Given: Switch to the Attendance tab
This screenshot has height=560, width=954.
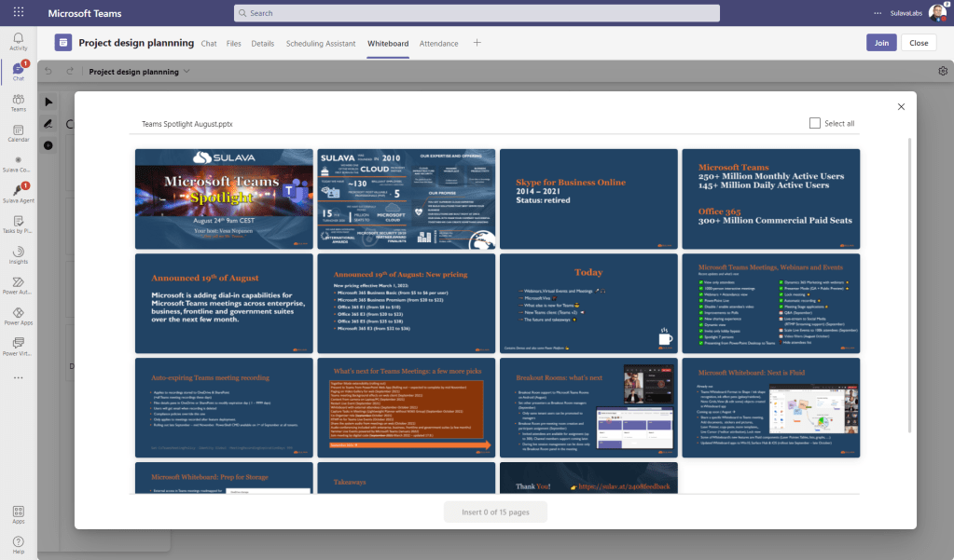Looking at the screenshot, I should coord(438,43).
